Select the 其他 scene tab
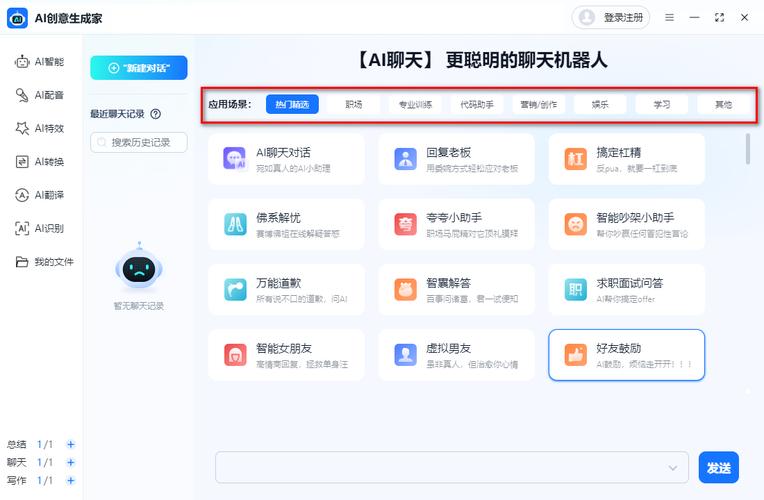Screen dimensions: 764x500 tap(724, 104)
